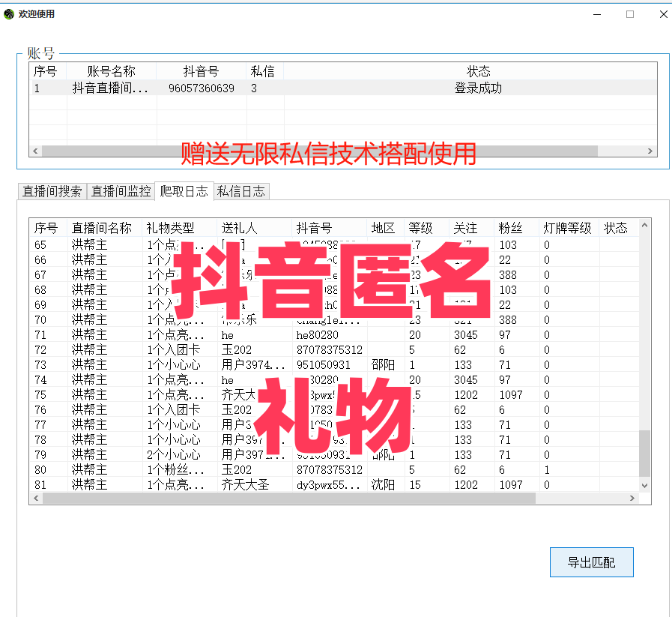
Task: Click the 私信 column header in accounts
Action: click(262, 71)
